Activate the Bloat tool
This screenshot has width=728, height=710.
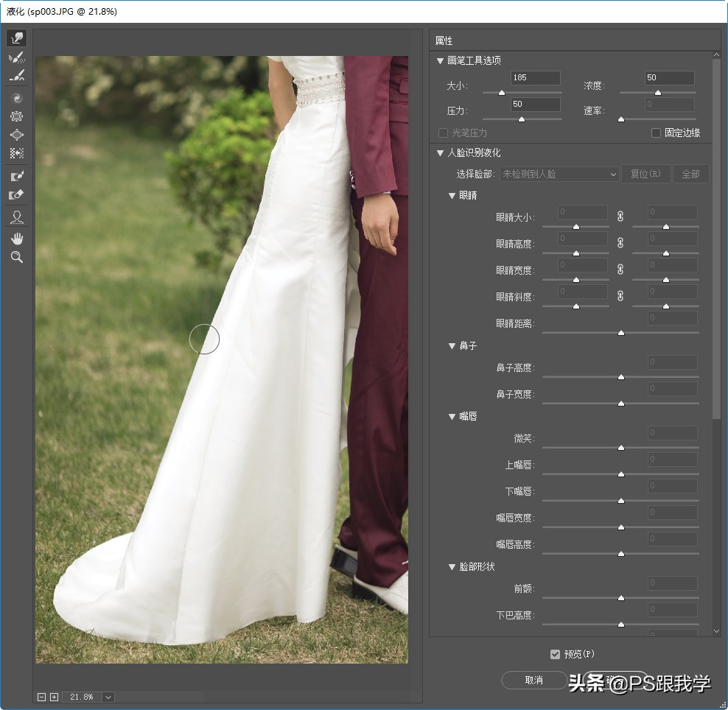[x=17, y=135]
